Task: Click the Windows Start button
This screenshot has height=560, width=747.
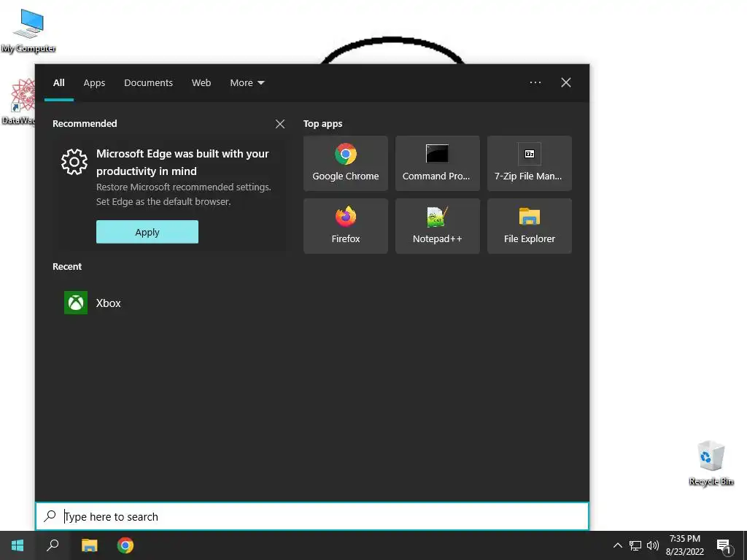Action: pyautogui.click(x=18, y=545)
